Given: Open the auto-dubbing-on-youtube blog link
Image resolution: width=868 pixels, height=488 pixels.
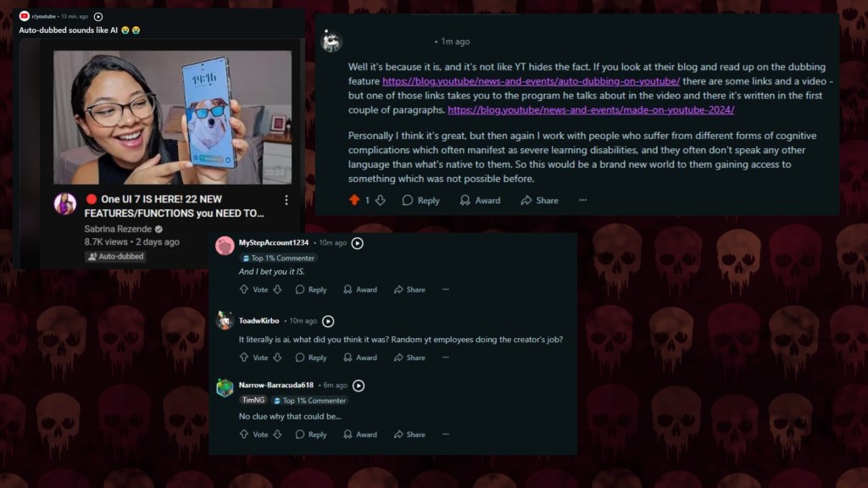Looking at the screenshot, I should (531, 81).
